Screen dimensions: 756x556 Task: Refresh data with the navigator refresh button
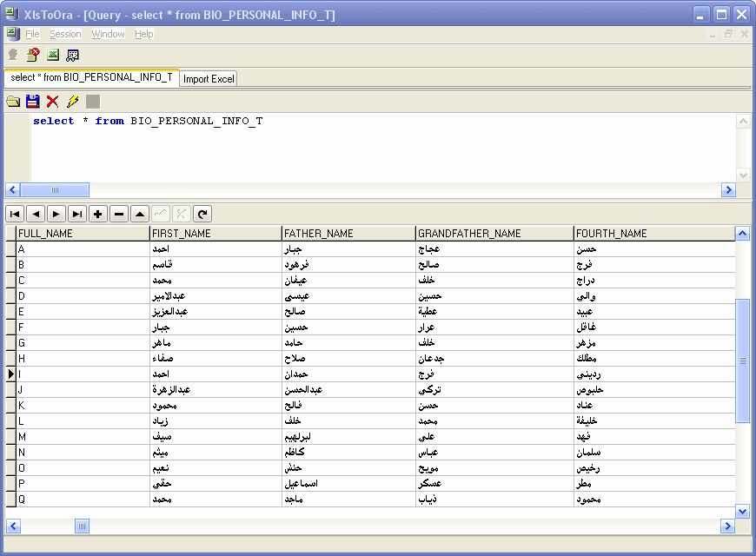coord(202,214)
